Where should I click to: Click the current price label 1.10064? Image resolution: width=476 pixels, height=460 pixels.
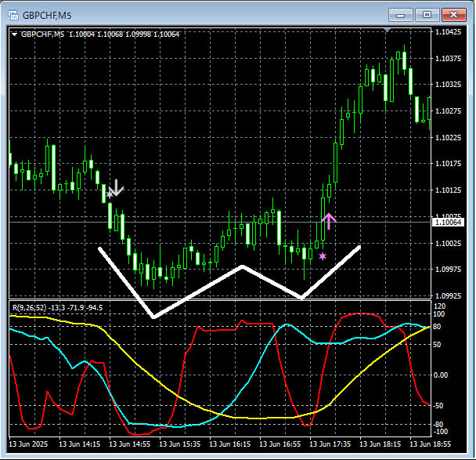[448, 223]
